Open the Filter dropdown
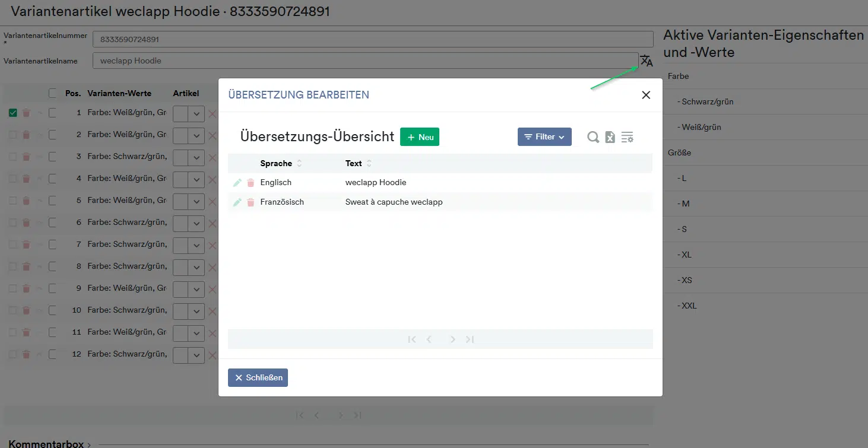The image size is (868, 448). pos(544,137)
